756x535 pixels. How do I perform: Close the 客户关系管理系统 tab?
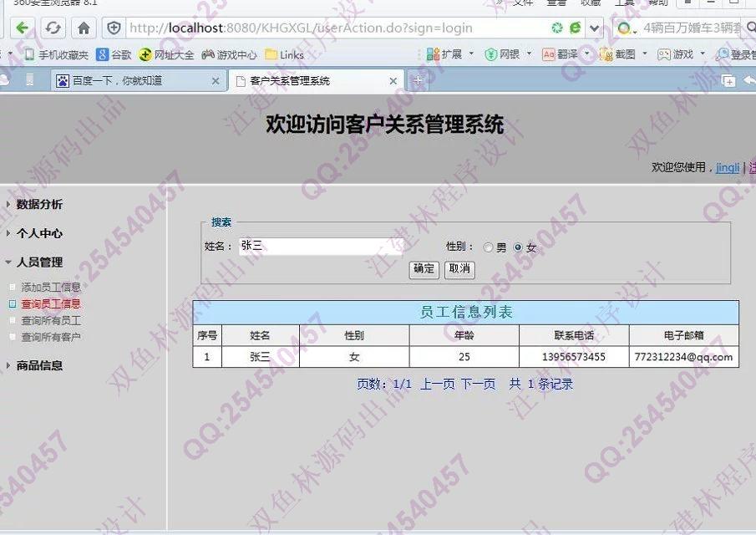(393, 81)
